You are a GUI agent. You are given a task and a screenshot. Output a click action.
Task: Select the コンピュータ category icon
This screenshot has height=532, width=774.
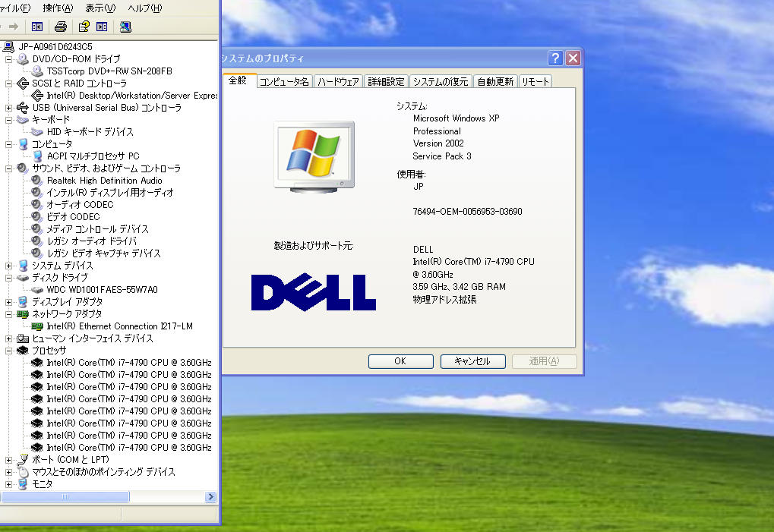click(23, 144)
